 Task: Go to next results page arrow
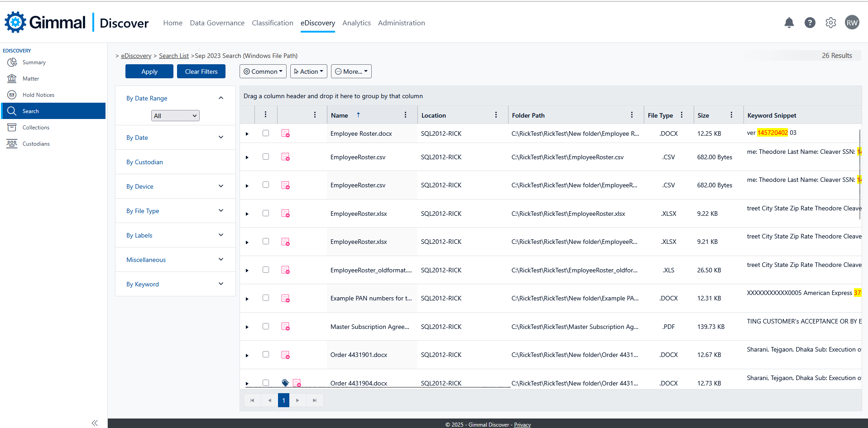coord(297,400)
